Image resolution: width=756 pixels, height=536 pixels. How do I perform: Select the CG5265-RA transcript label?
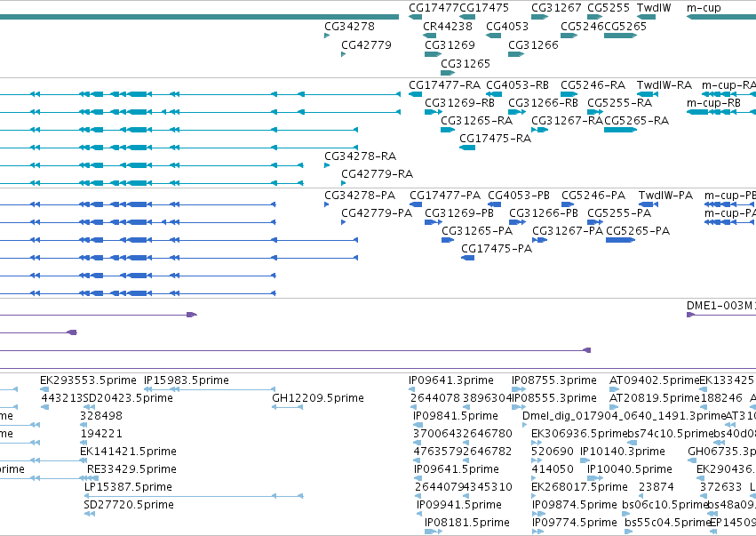[636, 121]
